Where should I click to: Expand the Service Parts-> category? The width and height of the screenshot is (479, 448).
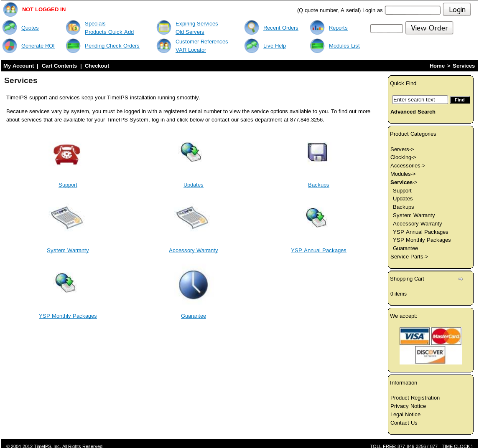(409, 257)
